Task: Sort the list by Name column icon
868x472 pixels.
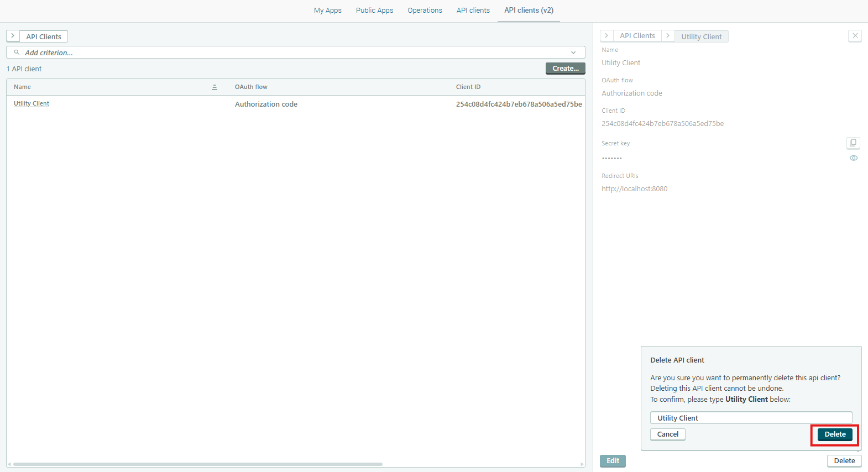Action: [215, 87]
